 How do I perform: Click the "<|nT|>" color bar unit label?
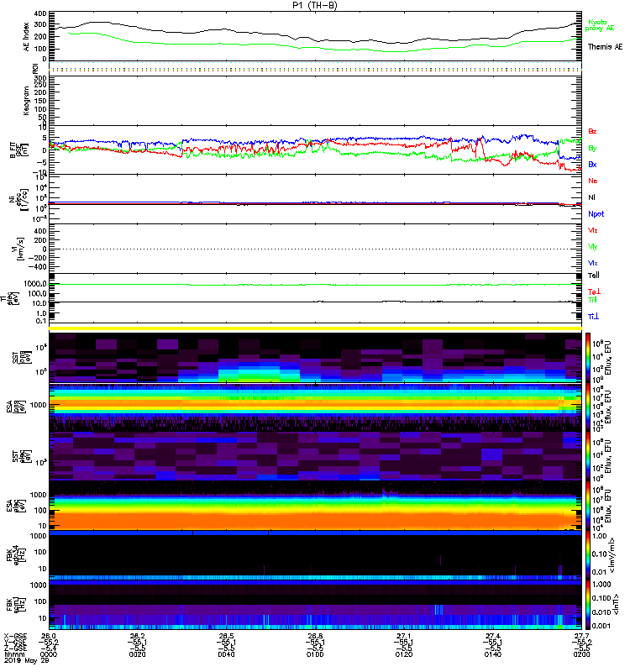(x=616, y=605)
